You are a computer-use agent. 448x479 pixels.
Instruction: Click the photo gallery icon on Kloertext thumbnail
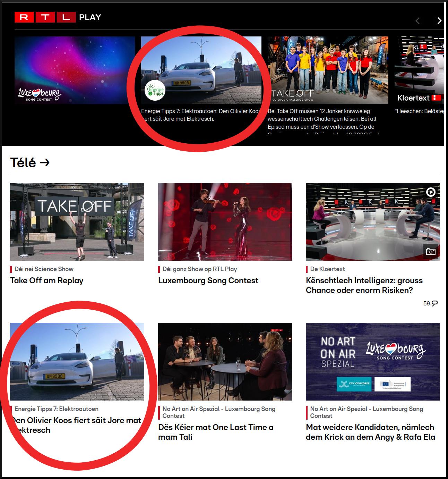(x=431, y=251)
